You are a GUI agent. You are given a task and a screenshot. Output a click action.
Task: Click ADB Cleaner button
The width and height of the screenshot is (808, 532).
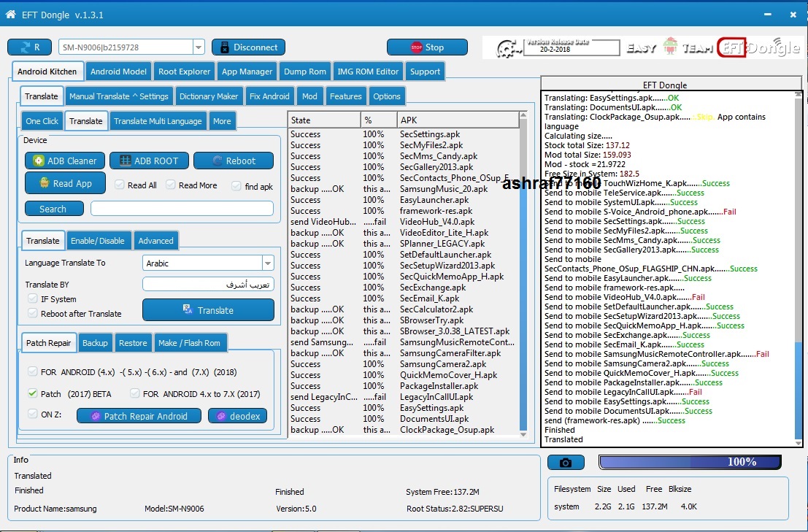pos(65,161)
